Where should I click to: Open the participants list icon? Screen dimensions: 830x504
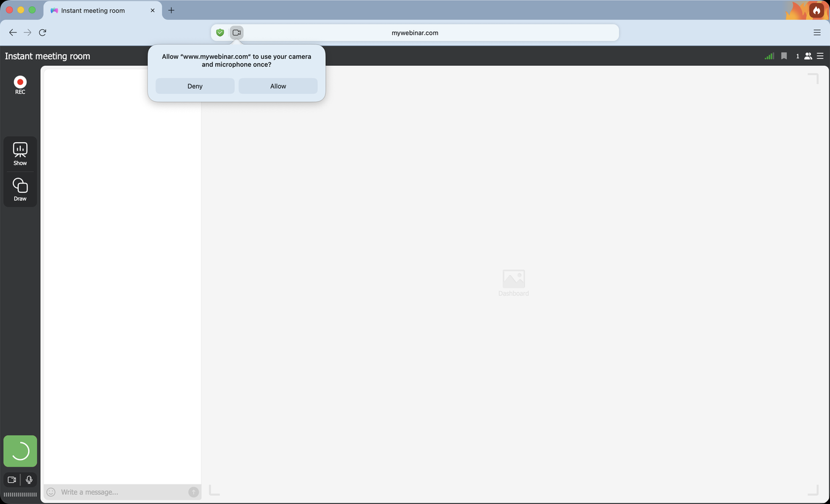[x=808, y=56]
